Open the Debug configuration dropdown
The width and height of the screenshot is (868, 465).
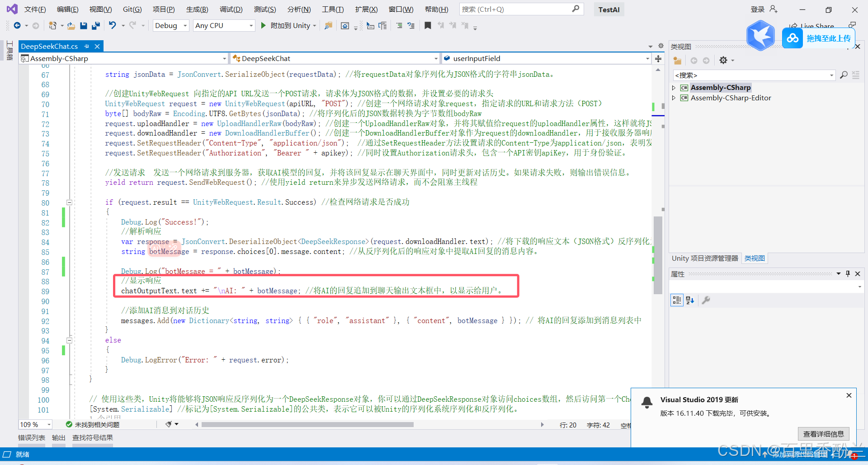pyautogui.click(x=171, y=26)
